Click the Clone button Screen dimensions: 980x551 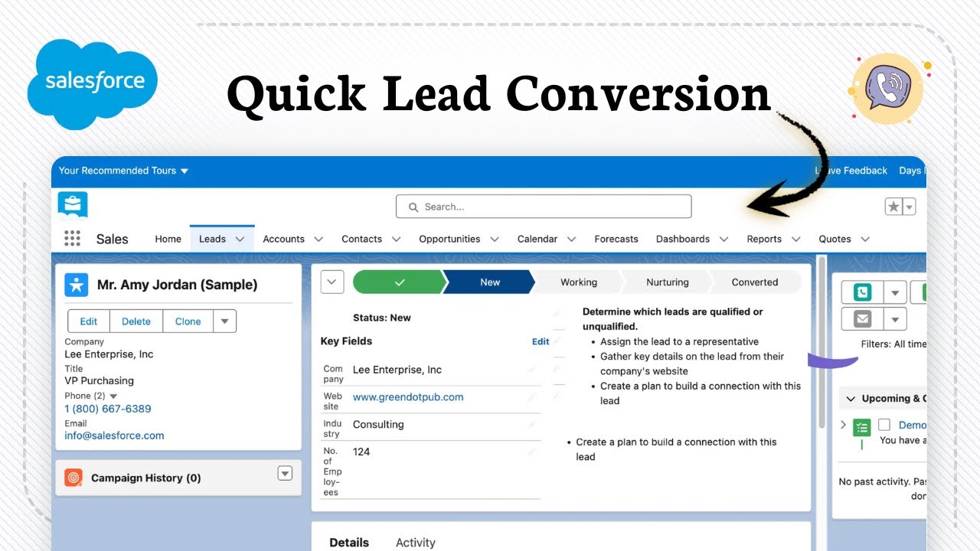coord(188,321)
